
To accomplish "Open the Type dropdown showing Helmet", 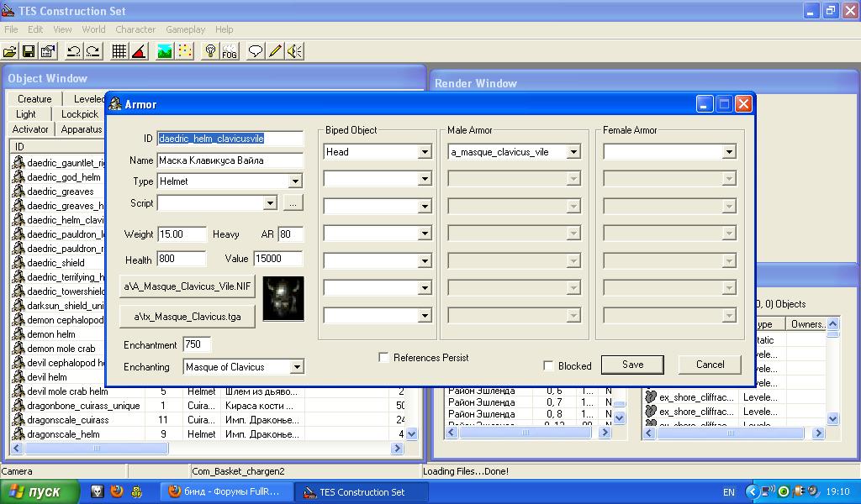I will pos(295,181).
